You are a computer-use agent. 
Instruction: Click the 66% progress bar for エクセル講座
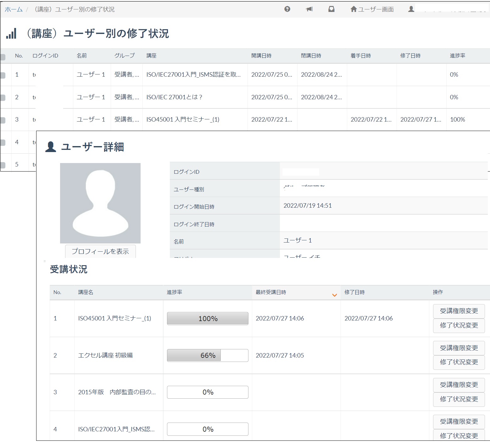208,355
